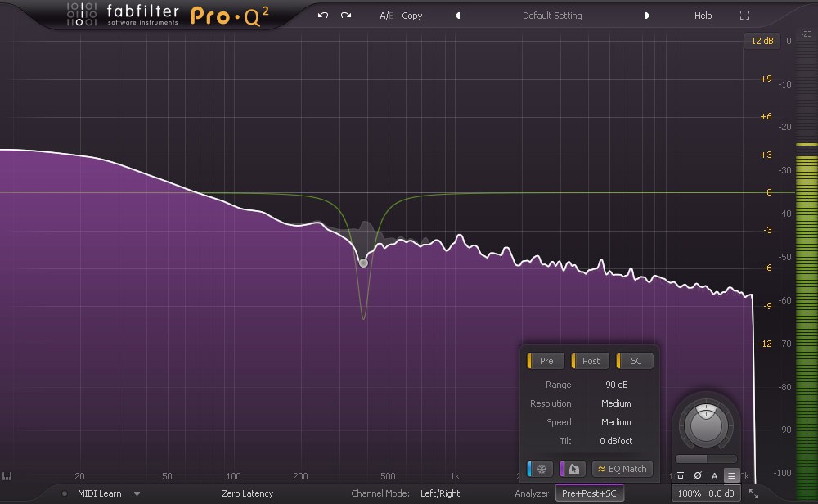
Task: Open the Channel Mode Left/Right selector
Action: click(440, 493)
